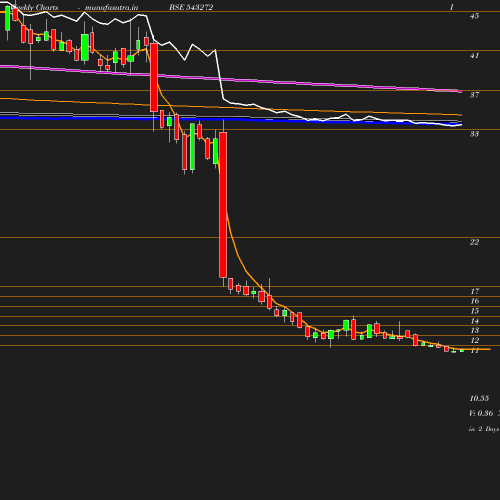Click the large red candle dropping from 41 to 35

154,77
